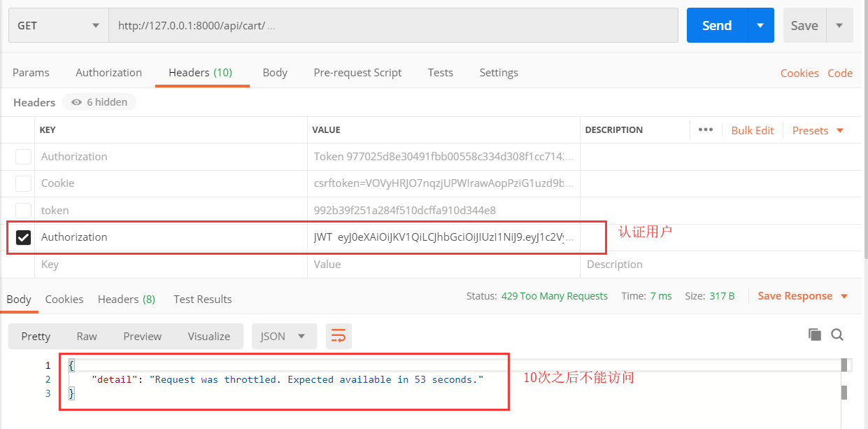Select the Visualize view mode

pyautogui.click(x=209, y=337)
